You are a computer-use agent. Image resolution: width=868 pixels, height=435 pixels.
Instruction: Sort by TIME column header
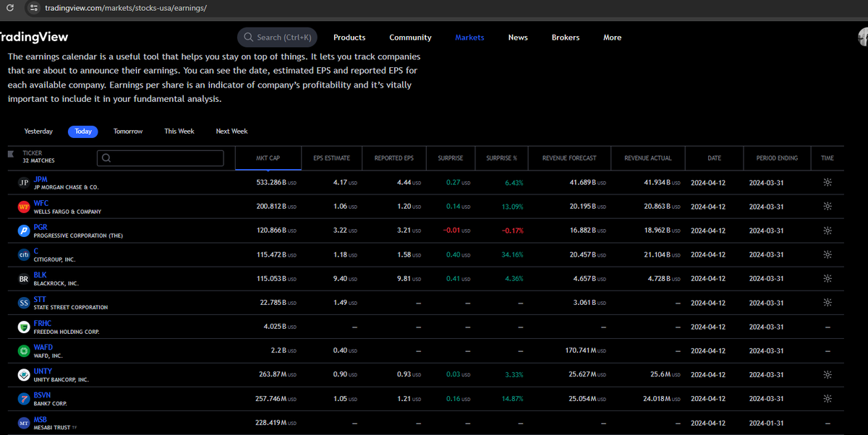pyautogui.click(x=827, y=158)
